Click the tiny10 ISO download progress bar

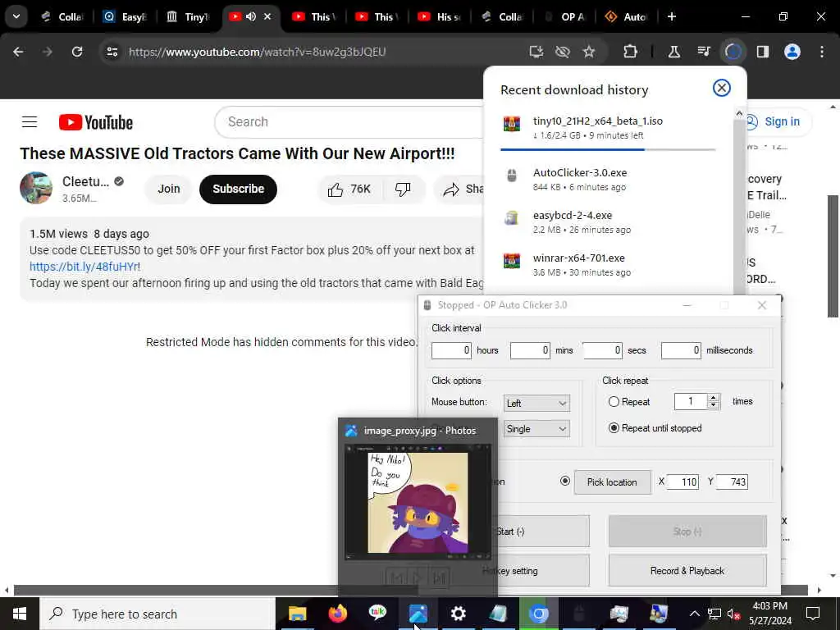[x=608, y=149]
